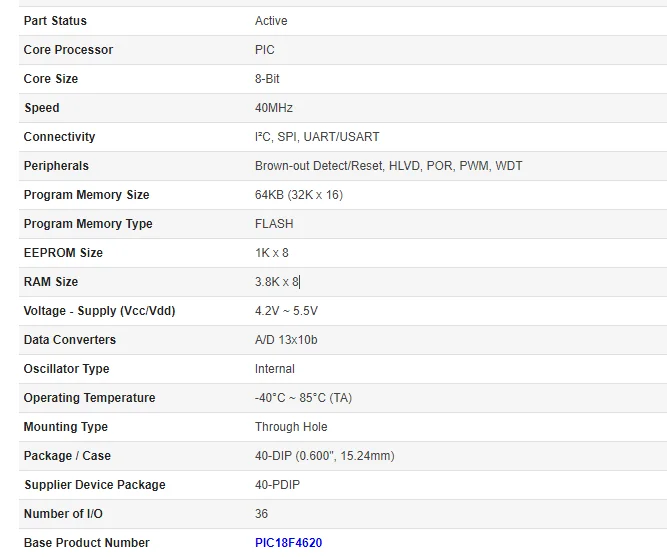Select the Through Hole mounting type
Viewport: 667px width, 557px height.
[291, 427]
